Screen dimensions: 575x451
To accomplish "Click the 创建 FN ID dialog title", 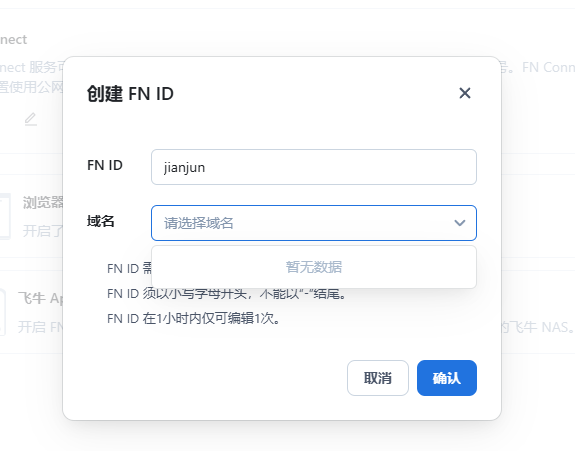I will tap(130, 94).
